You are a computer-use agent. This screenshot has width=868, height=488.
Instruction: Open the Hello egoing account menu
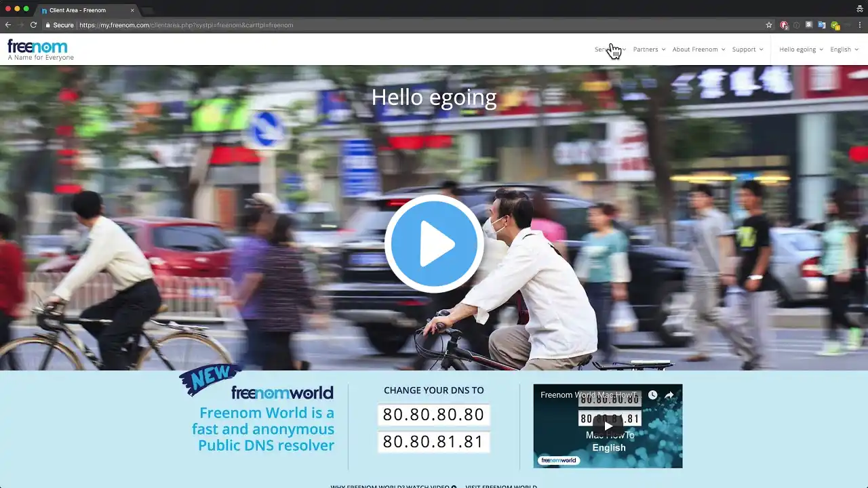[x=801, y=49]
